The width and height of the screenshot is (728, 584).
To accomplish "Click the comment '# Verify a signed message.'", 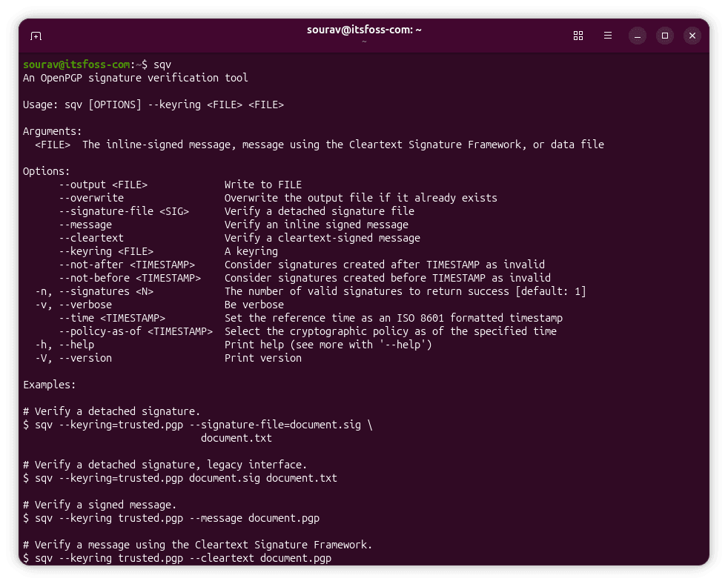I will point(100,505).
